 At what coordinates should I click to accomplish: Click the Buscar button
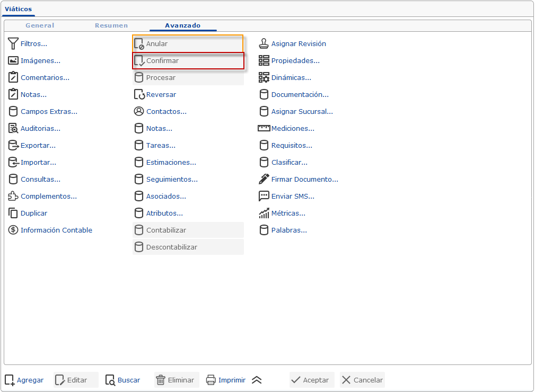(x=123, y=380)
